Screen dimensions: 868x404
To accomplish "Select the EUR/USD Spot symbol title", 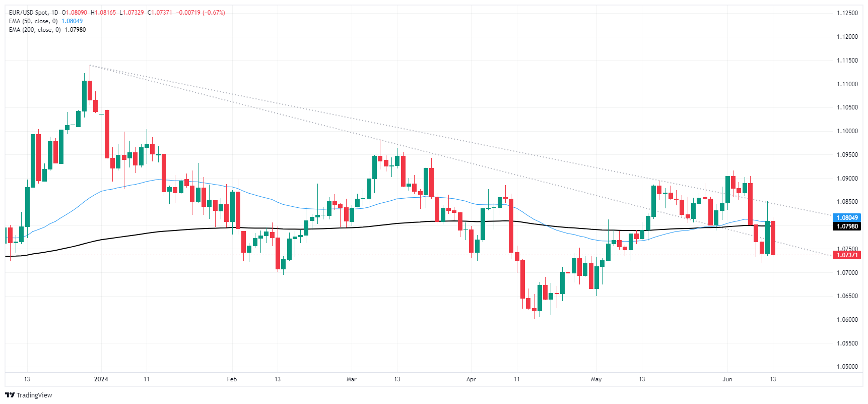I will (x=28, y=13).
